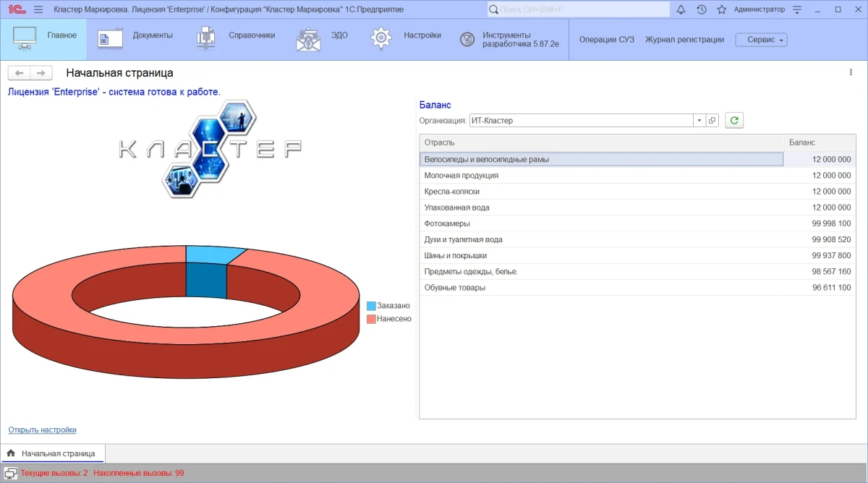Click the Администратор user name
Image resolution: width=868 pixels, height=483 pixels.
coord(759,9)
